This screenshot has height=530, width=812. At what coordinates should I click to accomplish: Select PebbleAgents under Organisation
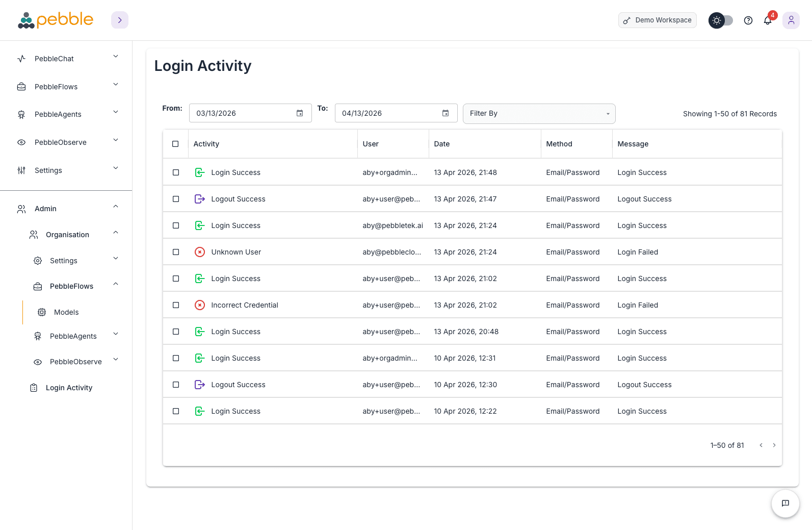pyautogui.click(x=73, y=336)
